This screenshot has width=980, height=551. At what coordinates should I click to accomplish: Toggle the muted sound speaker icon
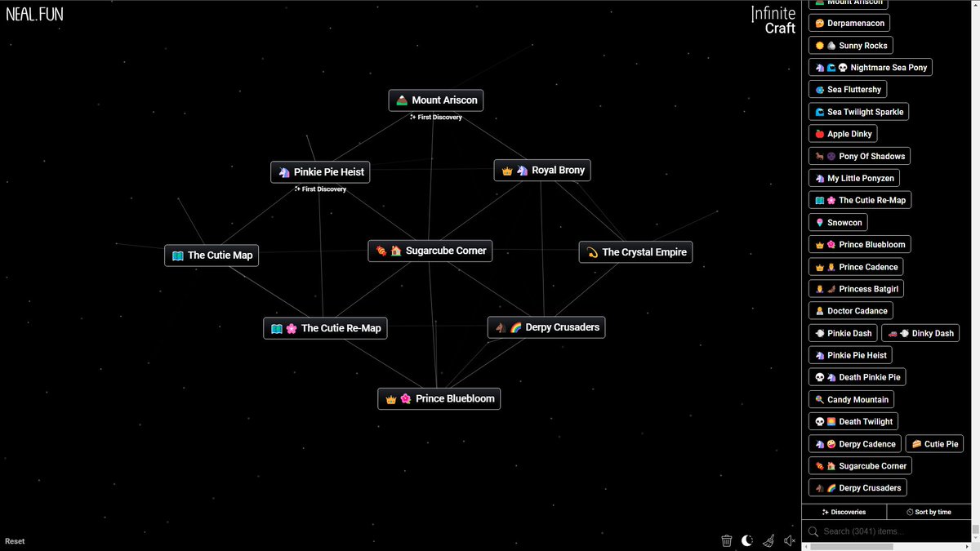790,540
